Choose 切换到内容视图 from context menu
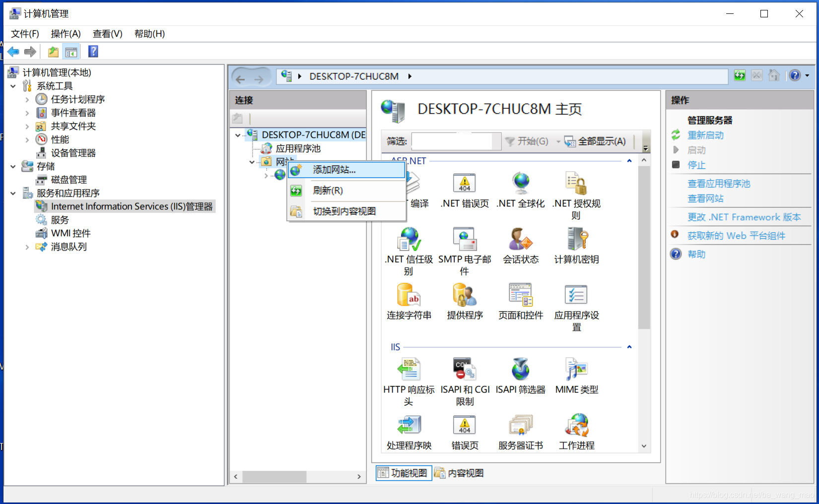The height and width of the screenshot is (504, 819). 346,211
